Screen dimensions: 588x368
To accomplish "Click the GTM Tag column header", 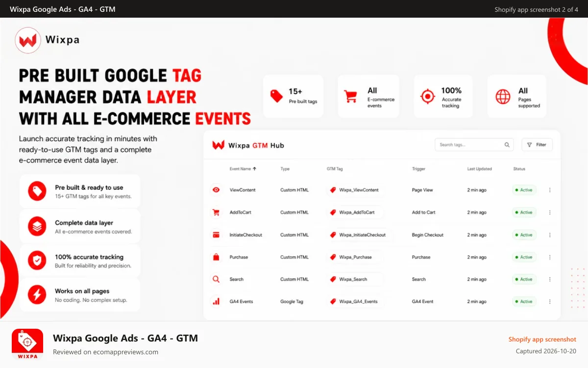I will (335, 169).
